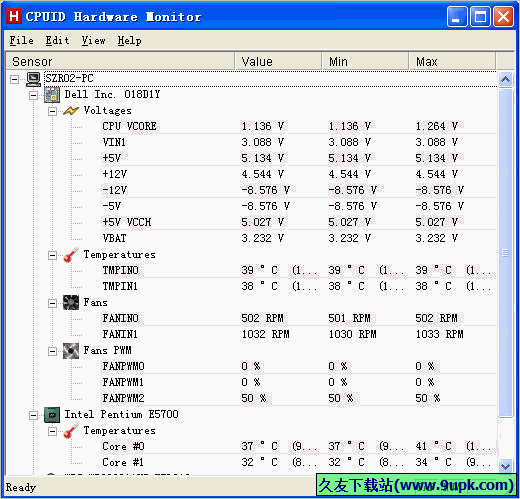Screen dimensions: 520x499
Task: Open the Edit menu
Action: click(57, 41)
